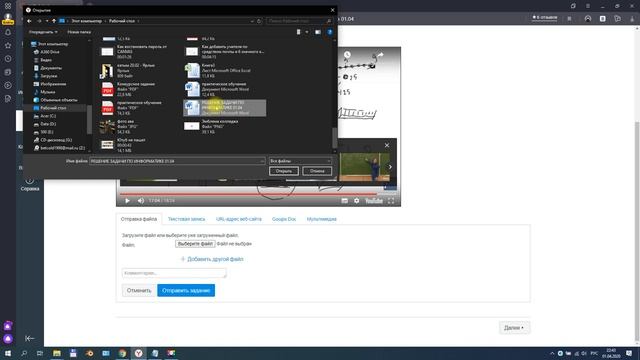Toggle video subtitles icon
Image resolution: width=640 pixels, height=360 pixels.
coord(344,200)
